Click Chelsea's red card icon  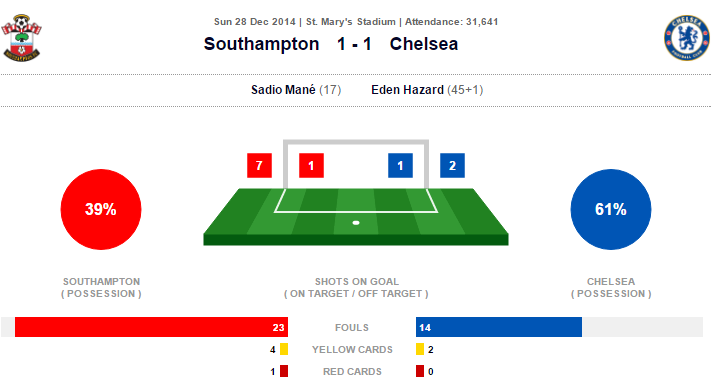(x=420, y=371)
